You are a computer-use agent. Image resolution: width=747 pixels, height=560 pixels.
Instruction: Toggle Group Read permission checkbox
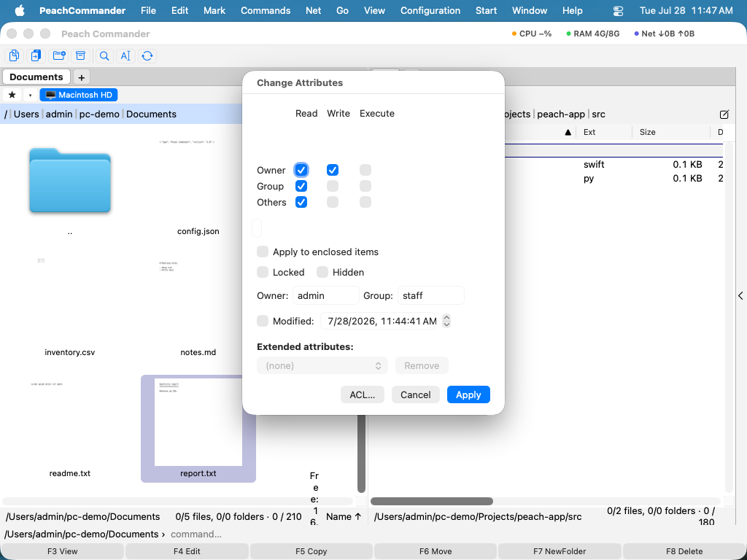pos(301,186)
